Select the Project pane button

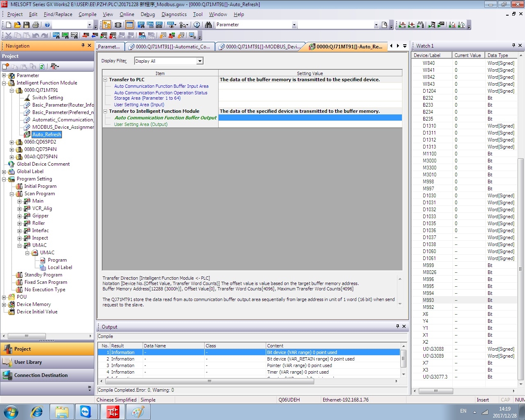(47, 349)
